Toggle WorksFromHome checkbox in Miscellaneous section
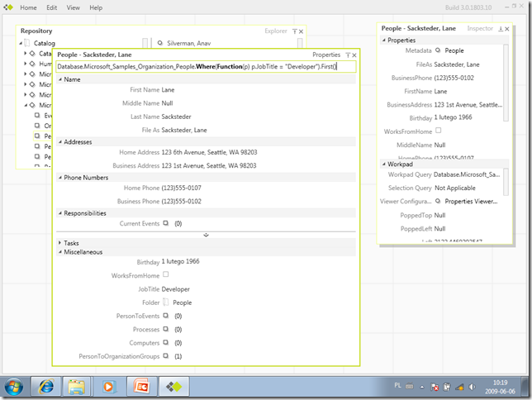Image resolution: width=532 pixels, height=400 pixels. coord(165,275)
